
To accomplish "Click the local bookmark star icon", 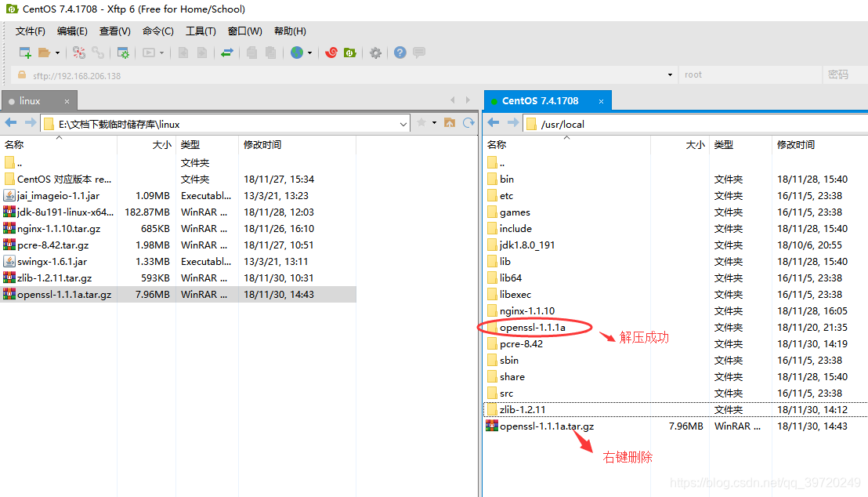I will [421, 122].
